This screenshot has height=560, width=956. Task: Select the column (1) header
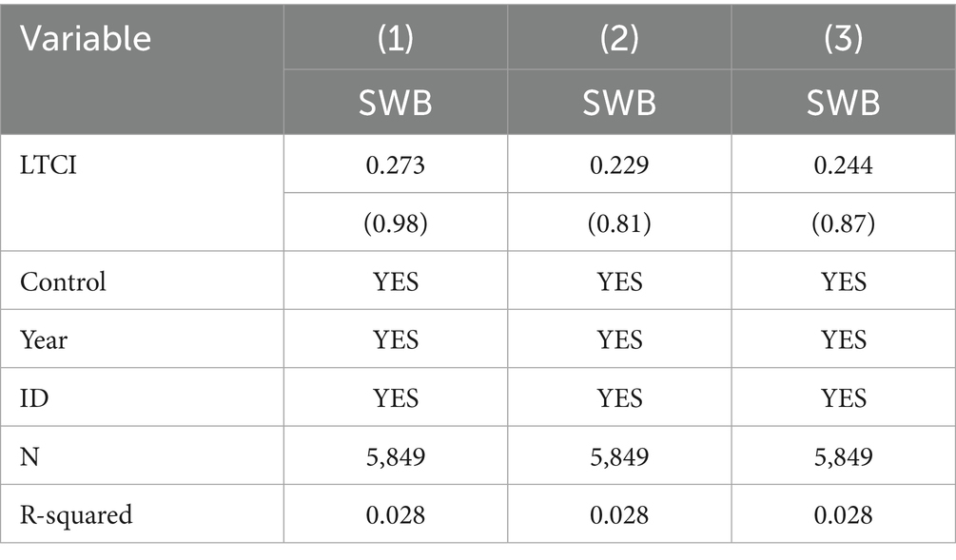pyautogui.click(x=395, y=38)
